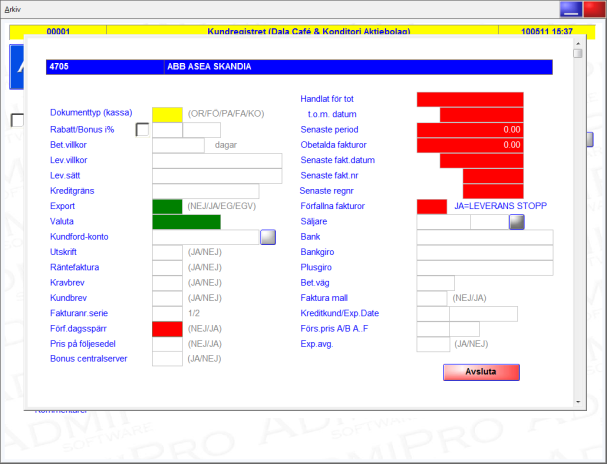607x464 pixels.
Task: Click the green Export field
Action: tap(167, 206)
